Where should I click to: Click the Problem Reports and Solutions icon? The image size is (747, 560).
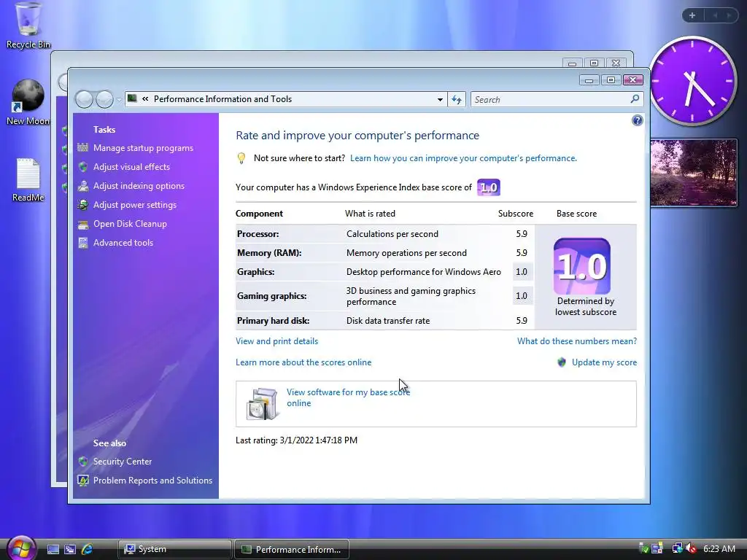(x=83, y=481)
